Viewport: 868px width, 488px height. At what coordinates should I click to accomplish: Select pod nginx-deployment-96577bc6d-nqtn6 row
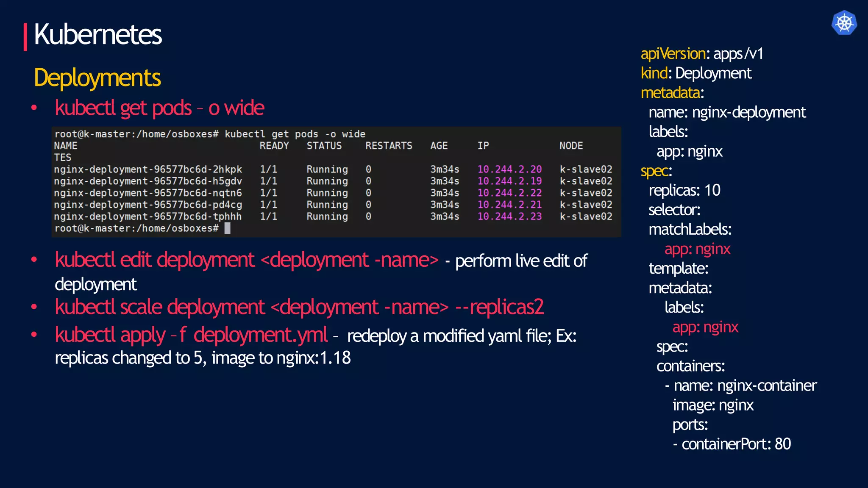click(148, 193)
